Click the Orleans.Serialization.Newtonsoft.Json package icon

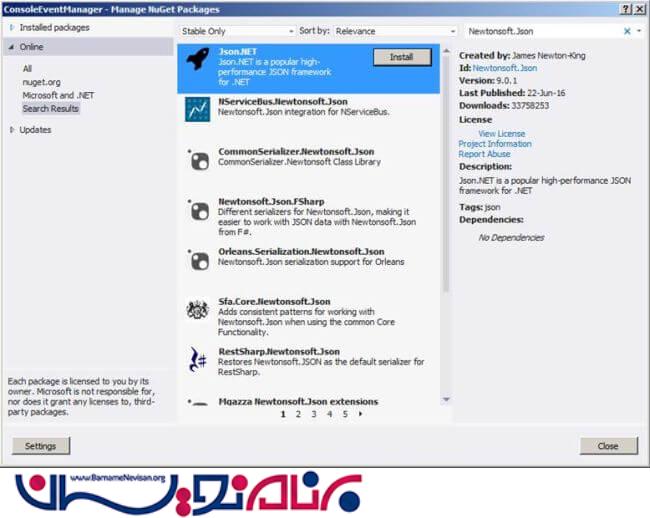tap(198, 259)
